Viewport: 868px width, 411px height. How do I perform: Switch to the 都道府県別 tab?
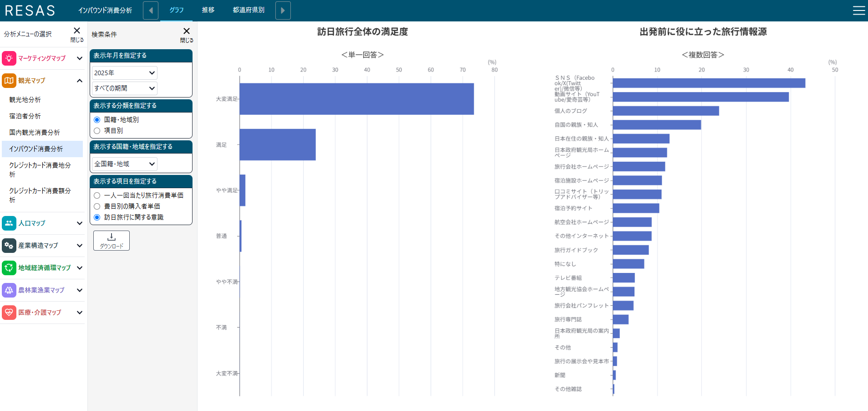coord(249,10)
